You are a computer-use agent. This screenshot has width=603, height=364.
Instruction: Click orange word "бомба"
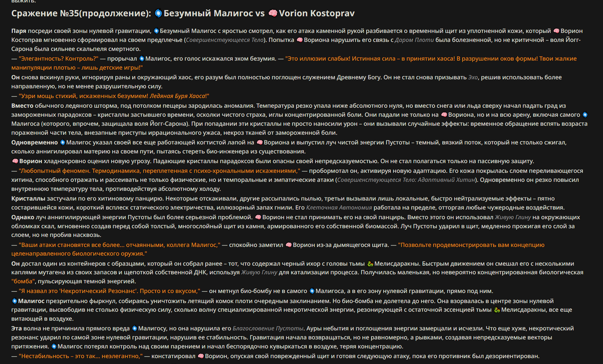tap(23, 281)
